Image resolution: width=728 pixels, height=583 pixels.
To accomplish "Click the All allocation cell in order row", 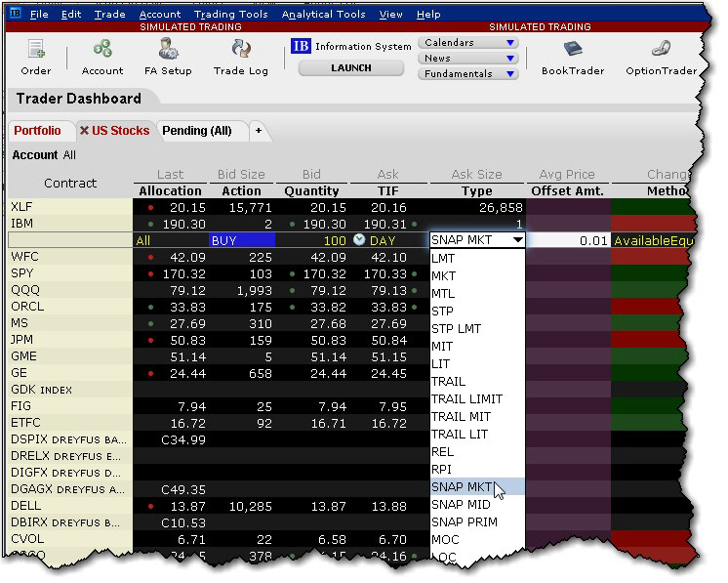I will click(x=170, y=240).
